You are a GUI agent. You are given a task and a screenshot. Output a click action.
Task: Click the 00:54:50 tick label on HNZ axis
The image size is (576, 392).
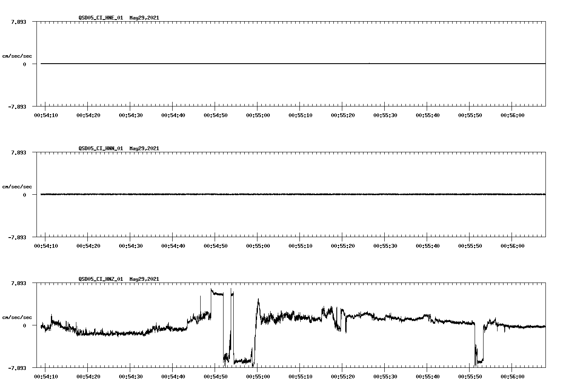215,376
